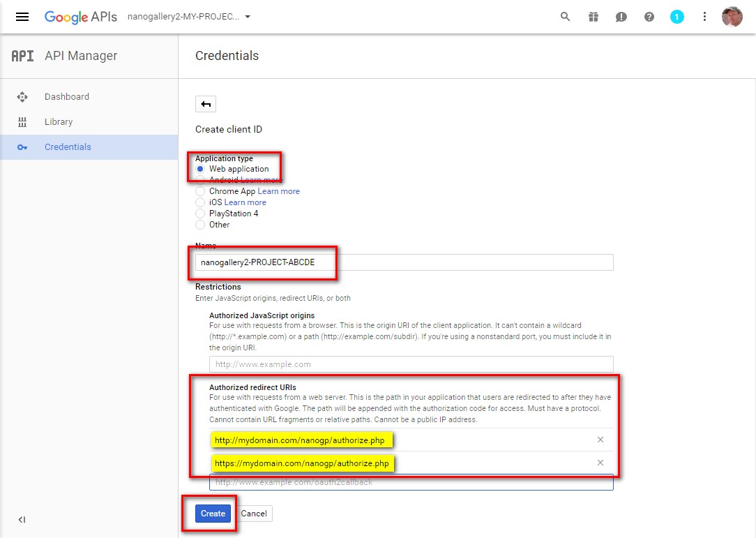This screenshot has height=538, width=756.
Task: Click the Authorized JavaScript origins field
Action: [x=411, y=364]
